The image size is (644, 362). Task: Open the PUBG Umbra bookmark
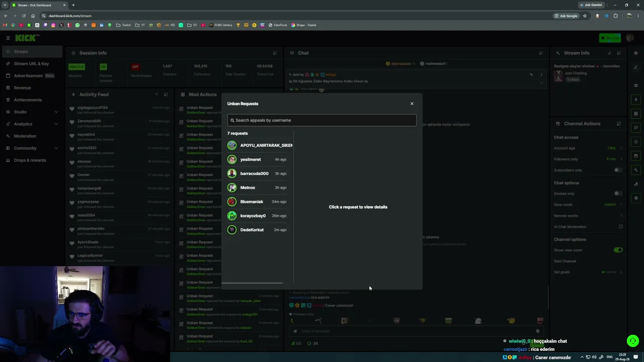click(220, 25)
